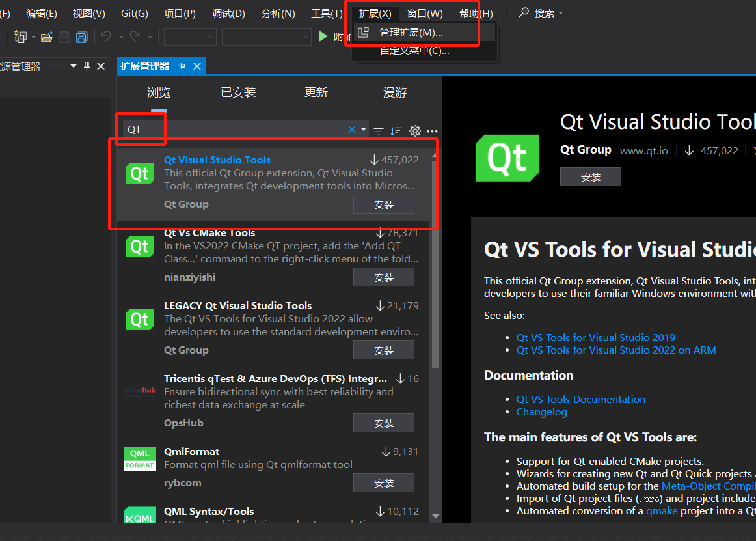Install the QmlFormat extension

(x=384, y=482)
